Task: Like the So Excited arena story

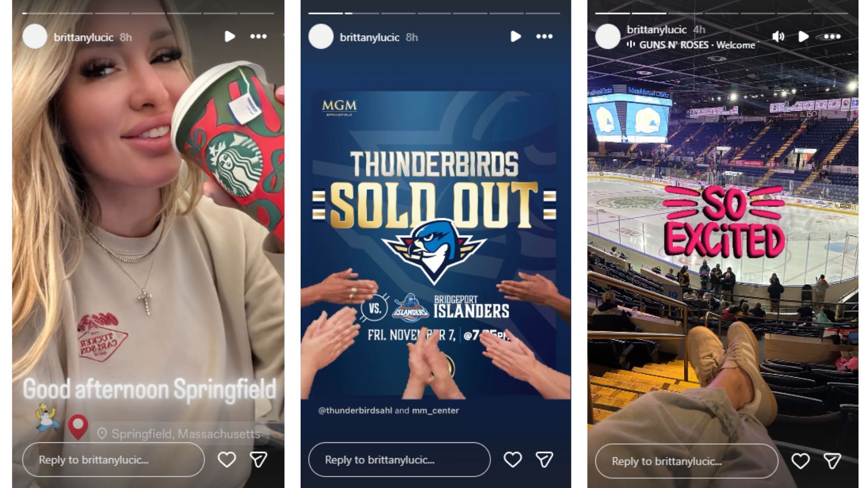Action: click(x=800, y=461)
